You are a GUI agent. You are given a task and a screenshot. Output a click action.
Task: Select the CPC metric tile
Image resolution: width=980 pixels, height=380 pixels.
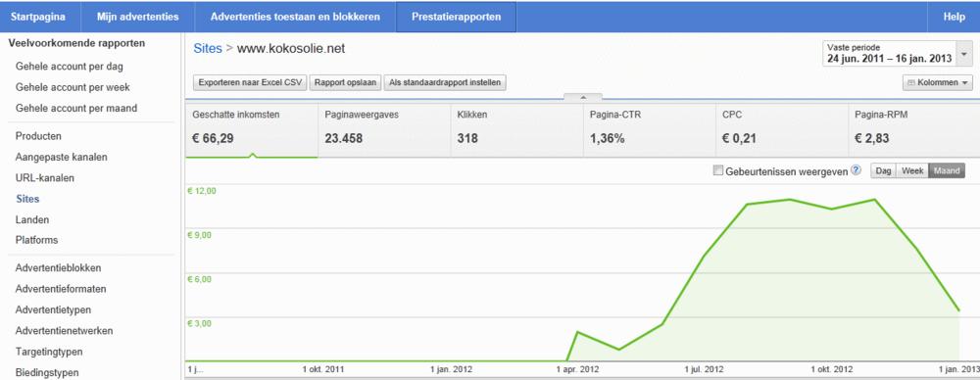pyautogui.click(x=781, y=130)
